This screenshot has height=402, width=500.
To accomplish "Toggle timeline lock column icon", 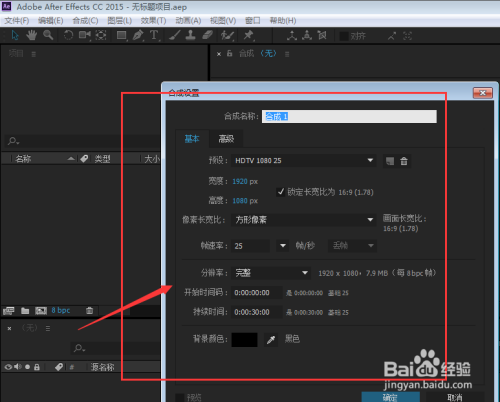I will click(x=37, y=367).
